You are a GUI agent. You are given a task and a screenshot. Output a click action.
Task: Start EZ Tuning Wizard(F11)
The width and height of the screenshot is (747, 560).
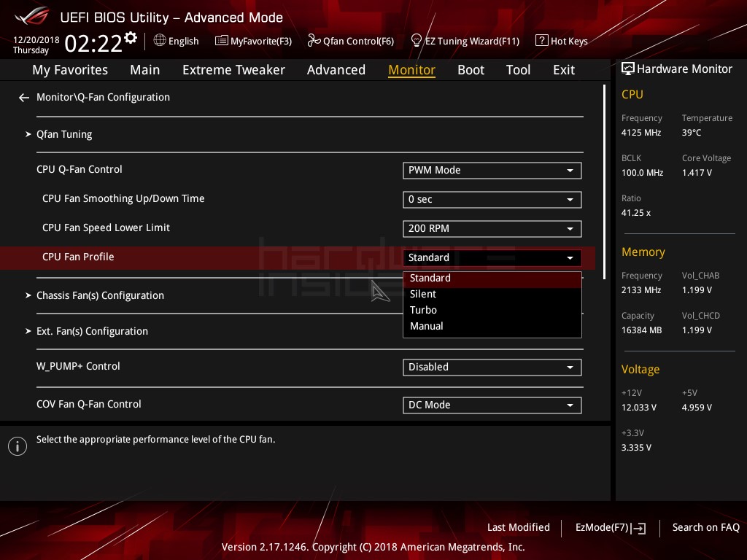(465, 41)
